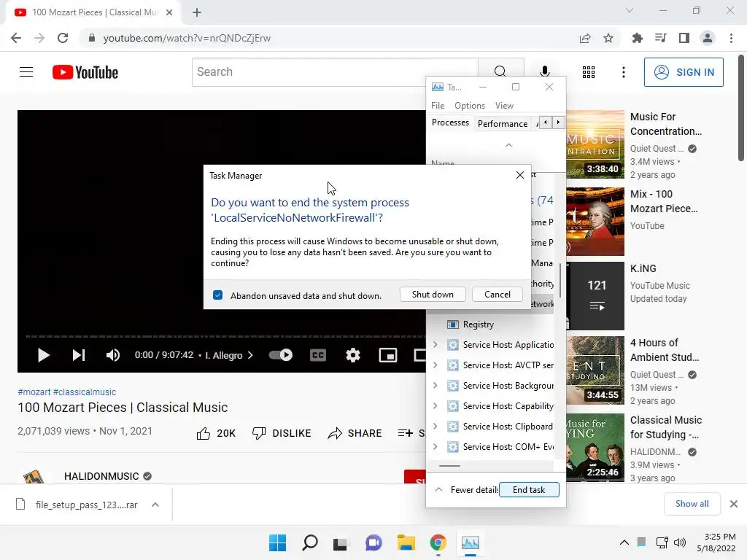Open download item options chevron
The image size is (747, 560).
coord(155,505)
